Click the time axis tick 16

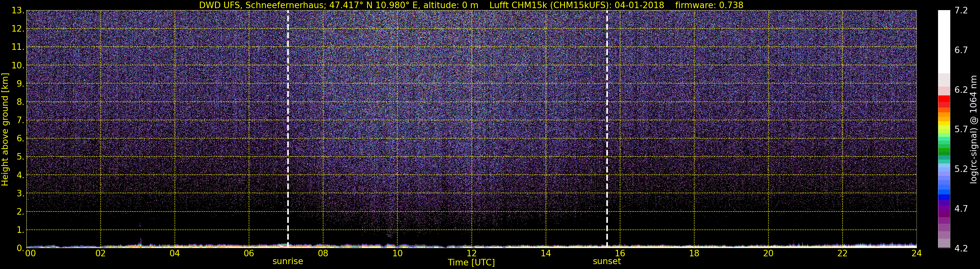pos(620,254)
